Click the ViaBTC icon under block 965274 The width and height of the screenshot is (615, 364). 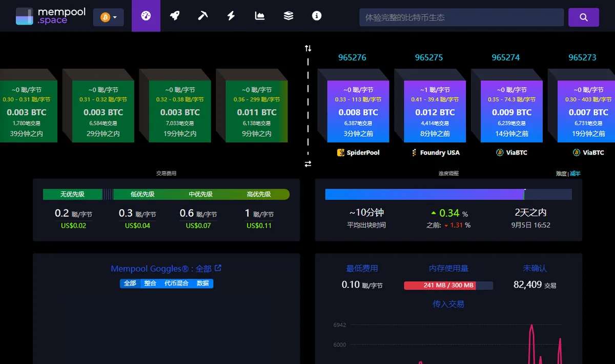(500, 153)
